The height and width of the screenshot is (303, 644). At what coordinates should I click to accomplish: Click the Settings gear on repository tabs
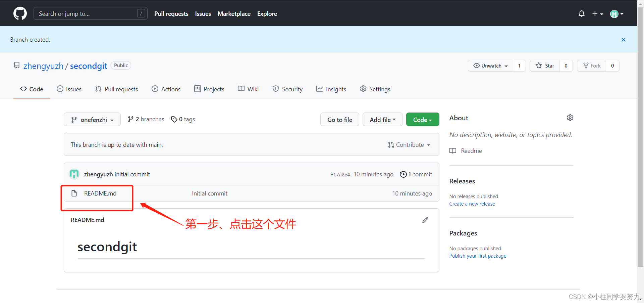click(x=363, y=89)
